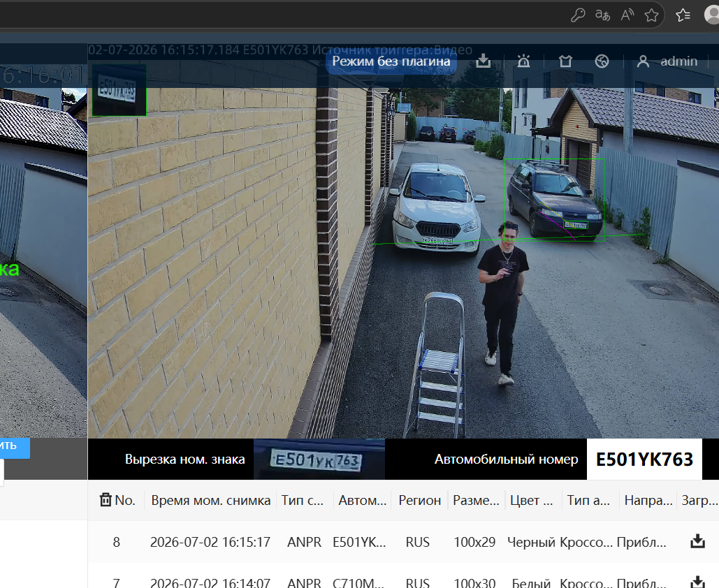Screen dimensions: 719x588
Task: Click the 'Регион' column header
Action: [419, 500]
